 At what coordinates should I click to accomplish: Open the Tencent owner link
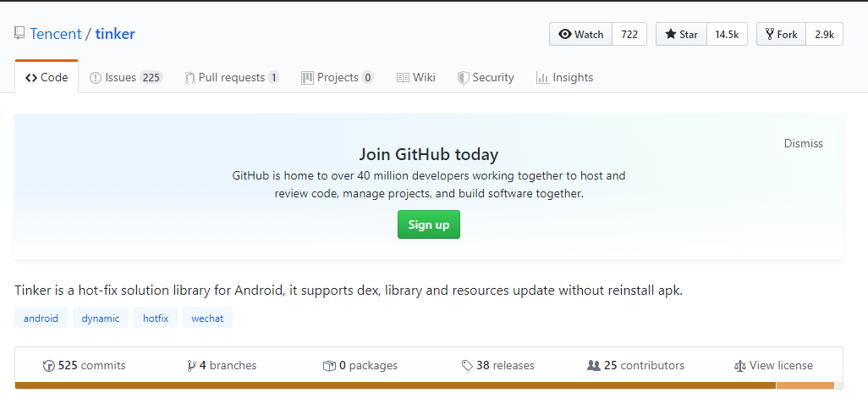click(55, 34)
